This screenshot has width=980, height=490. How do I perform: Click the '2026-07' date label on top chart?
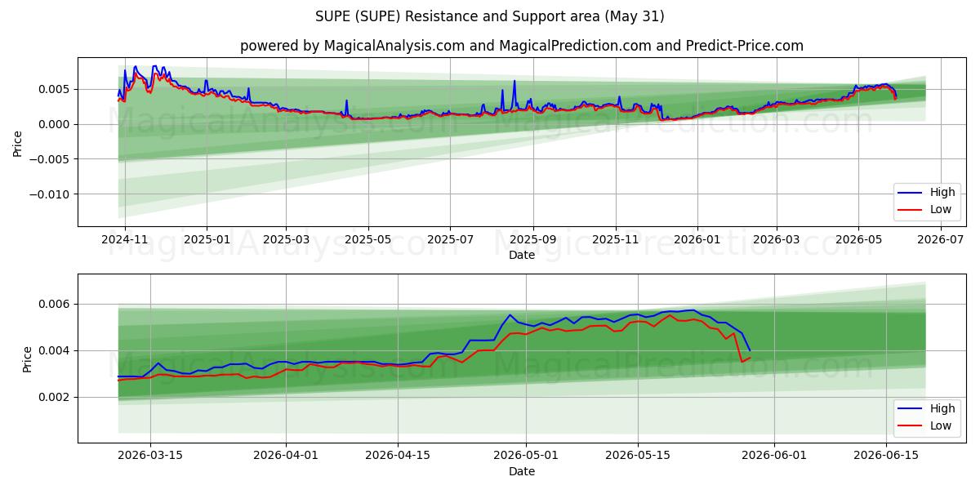[x=940, y=239]
